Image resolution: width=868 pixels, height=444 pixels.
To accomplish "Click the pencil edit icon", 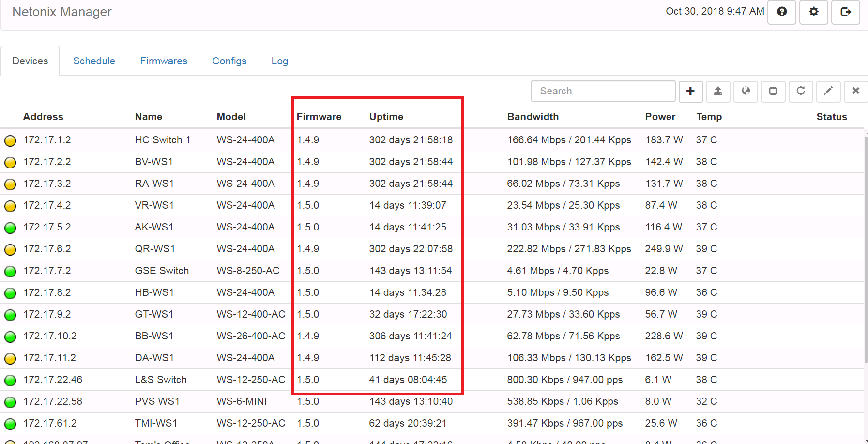I will [x=828, y=91].
